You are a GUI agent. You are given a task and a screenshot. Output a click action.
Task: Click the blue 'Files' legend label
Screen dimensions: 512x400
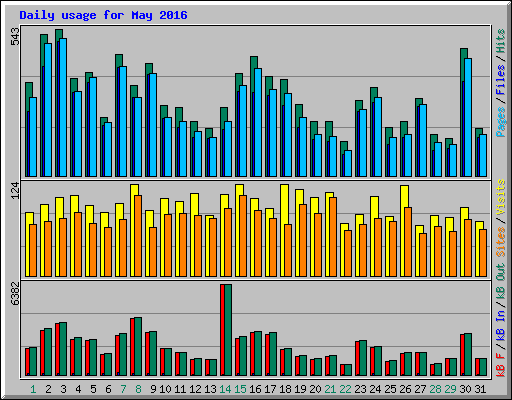click(x=500, y=80)
